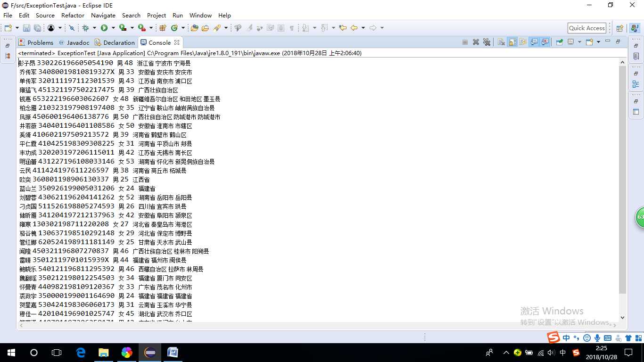
Task: Click the Run External Tools icon
Action: 141,28
